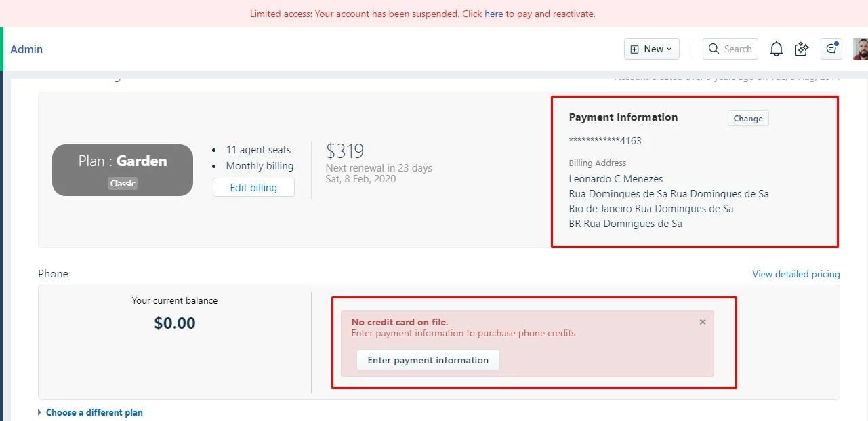Click the 'Leonardo C Menezes' billing name
The width and height of the screenshot is (868, 421).
point(616,179)
